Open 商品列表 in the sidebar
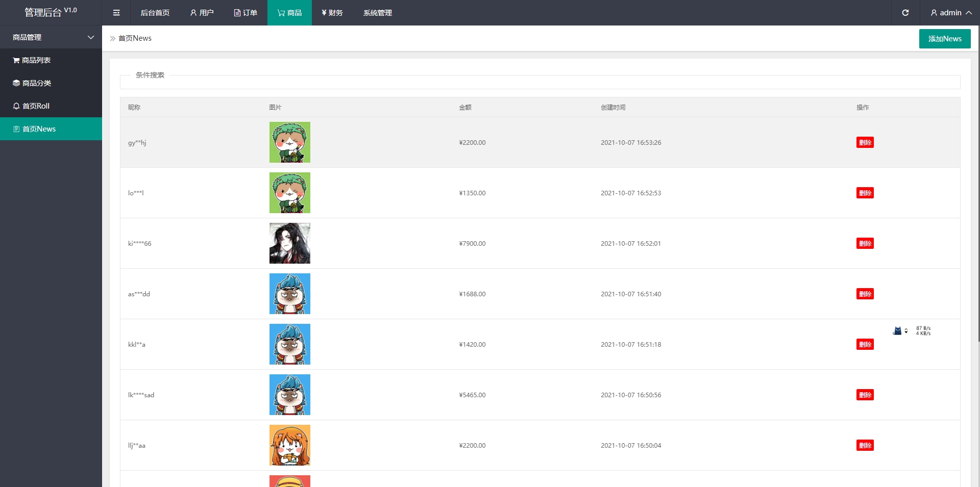This screenshot has height=487, width=980. pyautogui.click(x=36, y=60)
